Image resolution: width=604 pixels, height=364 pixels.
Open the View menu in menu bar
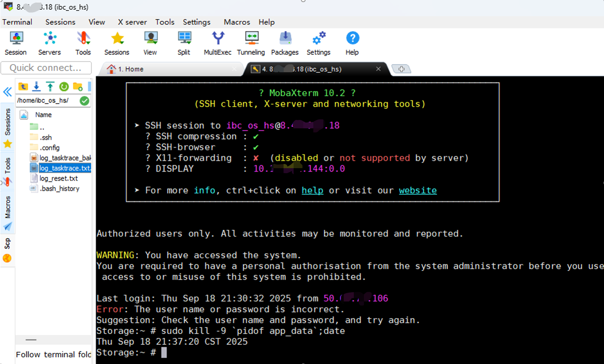97,22
